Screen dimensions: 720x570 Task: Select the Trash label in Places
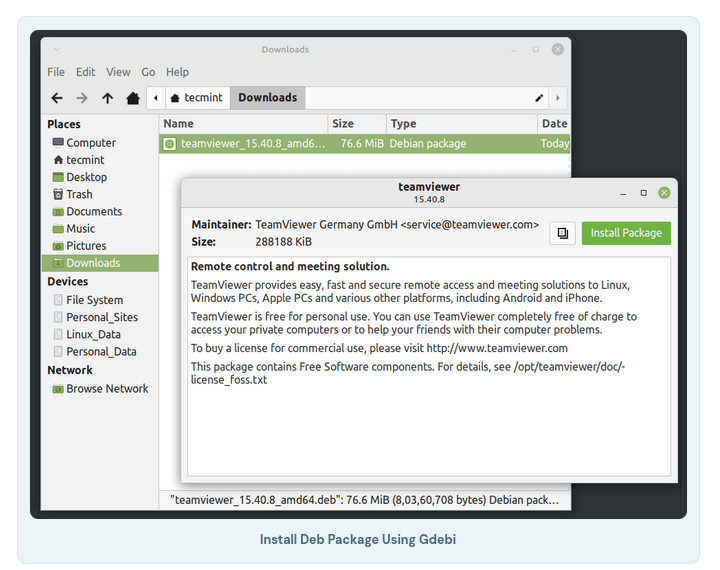(79, 194)
